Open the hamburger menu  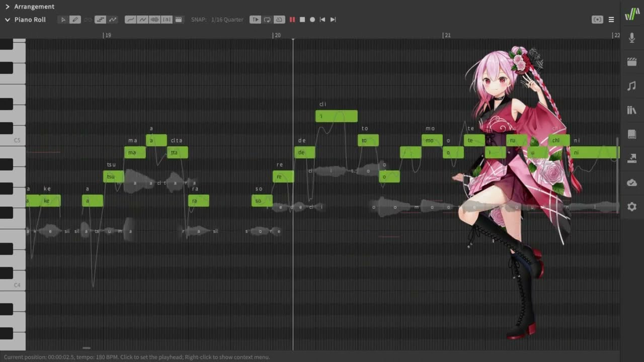tap(611, 20)
